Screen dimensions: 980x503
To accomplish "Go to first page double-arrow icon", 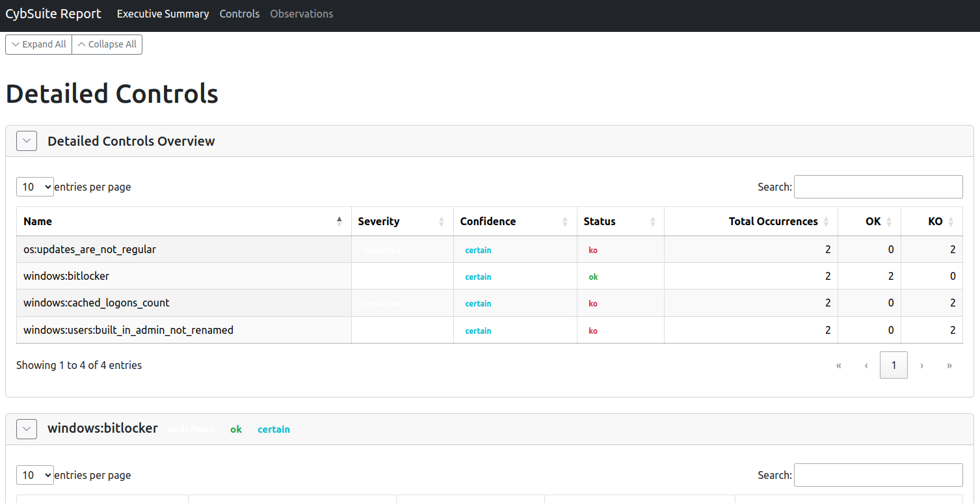I will [x=838, y=365].
